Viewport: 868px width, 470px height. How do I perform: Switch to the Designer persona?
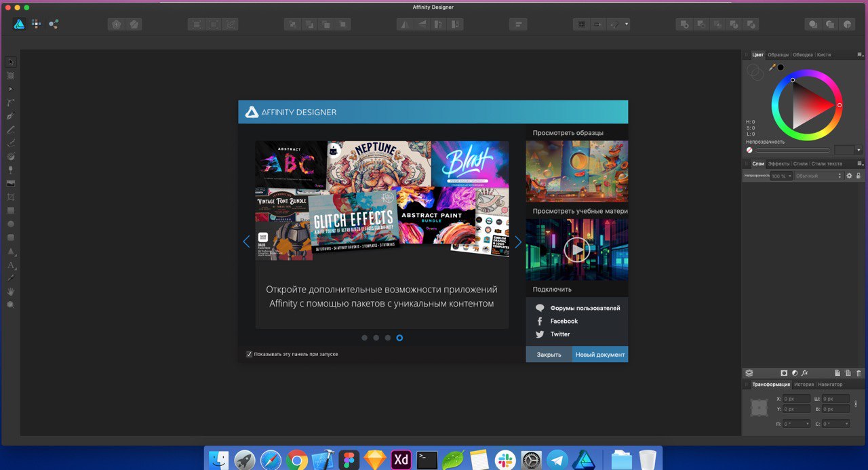[x=19, y=24]
